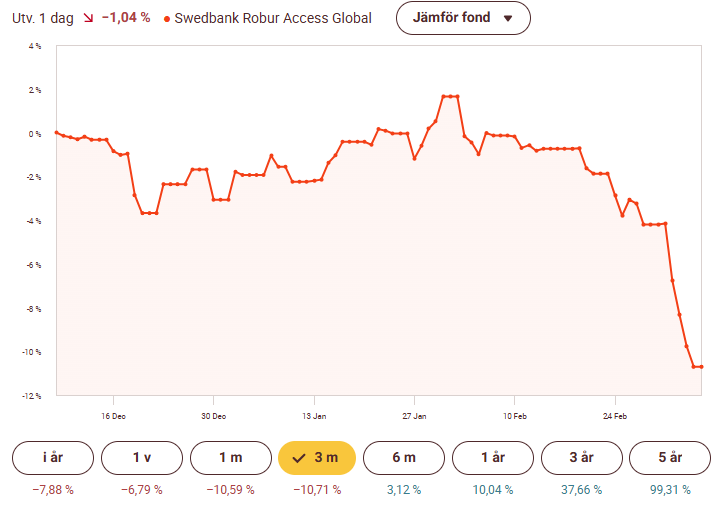Click the last data point on chart
Viewport: 727px width, 521px height.
700,367
